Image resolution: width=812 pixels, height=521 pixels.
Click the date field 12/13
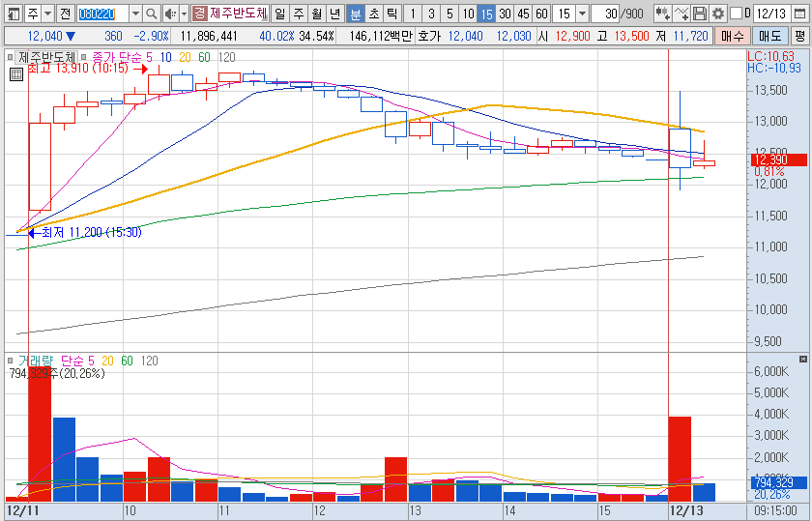click(771, 14)
